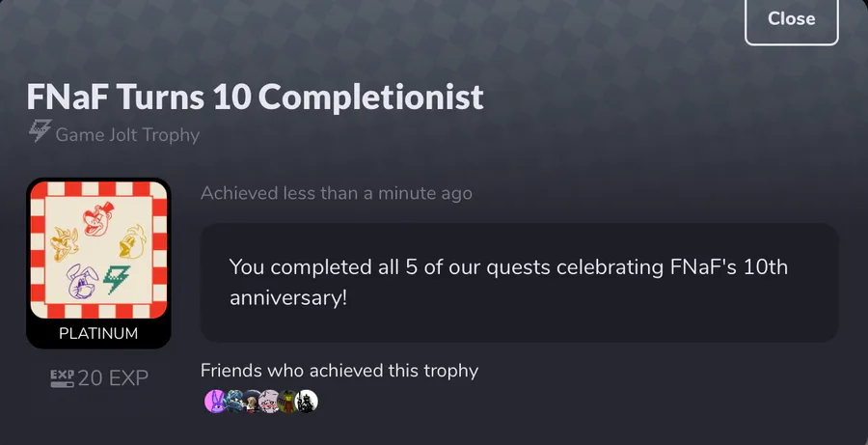The image size is (868, 445).
Task: Select the purple bunny friend avatar
Action: click(x=215, y=402)
